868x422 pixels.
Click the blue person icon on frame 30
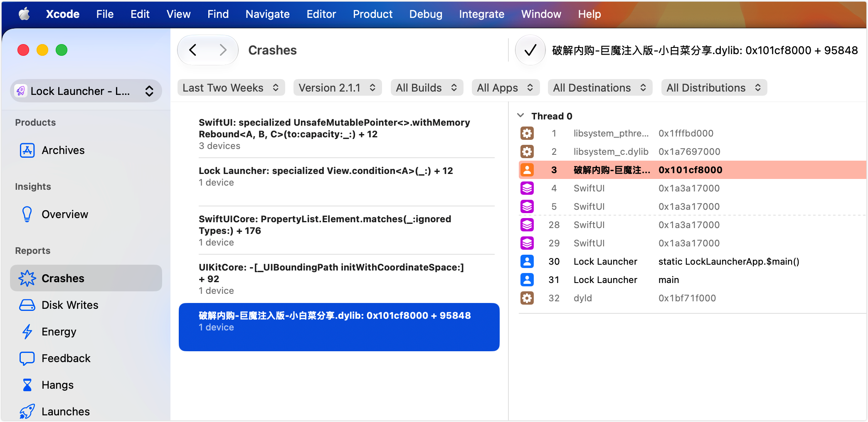[527, 261]
